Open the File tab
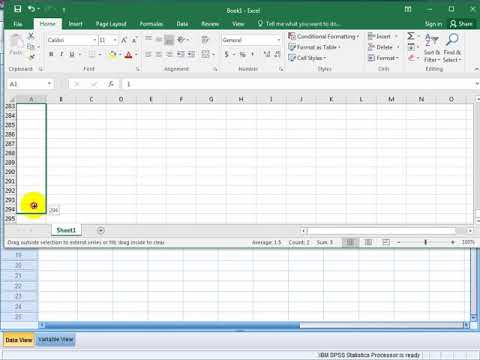Screen dimensions: 480x360 point(18,24)
